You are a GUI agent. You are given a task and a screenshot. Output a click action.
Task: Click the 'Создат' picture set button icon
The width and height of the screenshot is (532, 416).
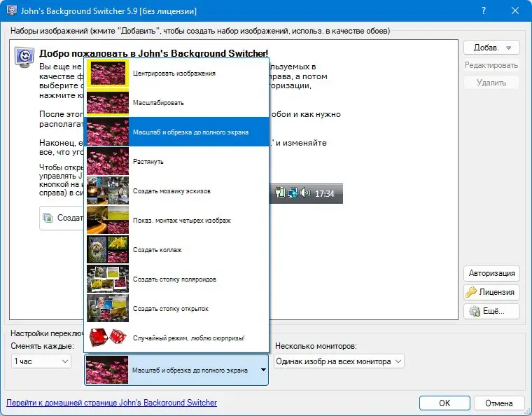(x=48, y=218)
